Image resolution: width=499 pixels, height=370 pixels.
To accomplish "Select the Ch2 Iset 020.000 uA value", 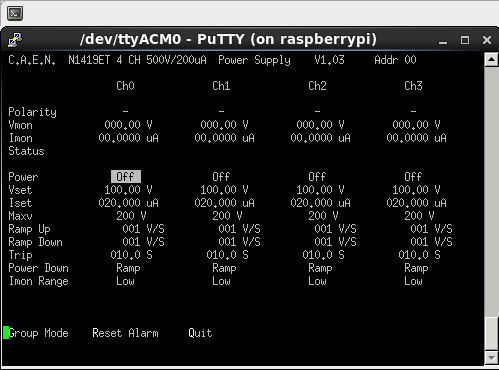I will (x=320, y=203).
